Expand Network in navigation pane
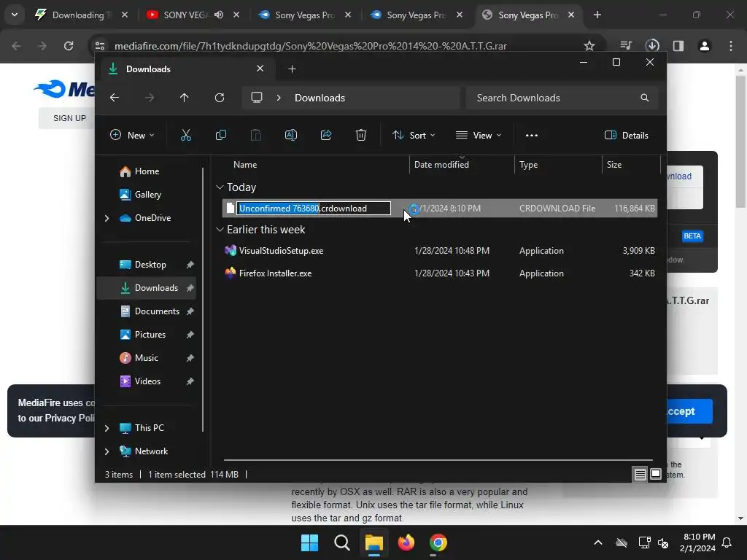The image size is (747, 560). click(107, 451)
